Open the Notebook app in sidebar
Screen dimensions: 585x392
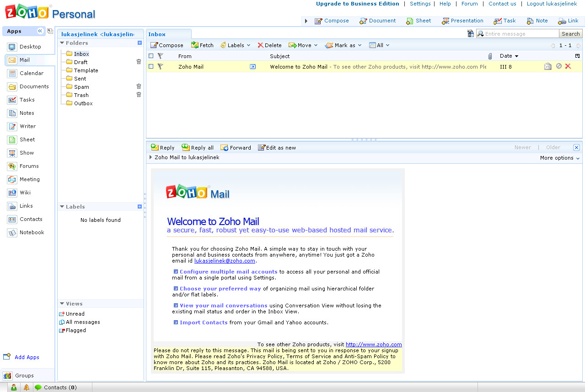pos(32,232)
